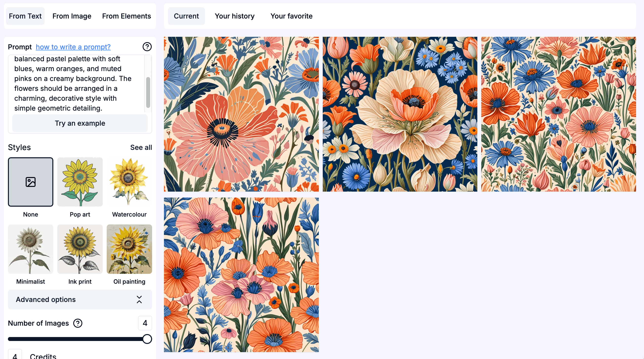Open the how to write a prompt link
This screenshot has width=644, height=359.
[73, 47]
